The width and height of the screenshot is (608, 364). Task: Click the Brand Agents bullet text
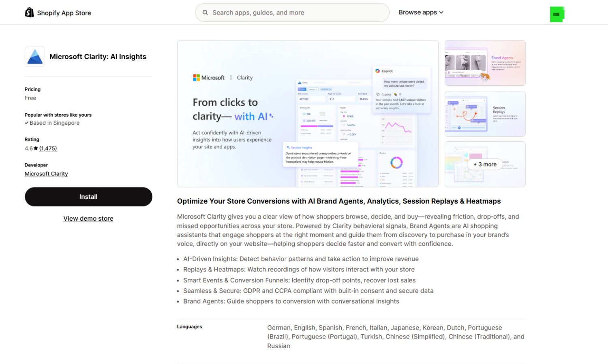[291, 301]
